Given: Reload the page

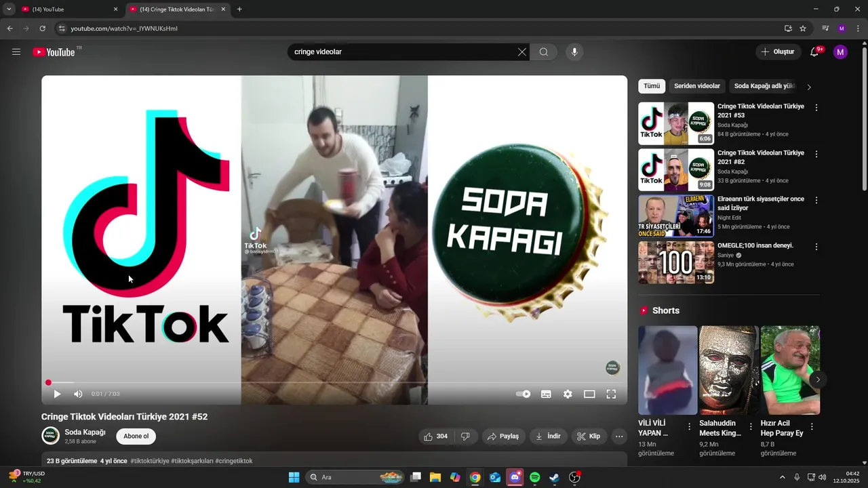Looking at the screenshot, I should click(x=42, y=28).
